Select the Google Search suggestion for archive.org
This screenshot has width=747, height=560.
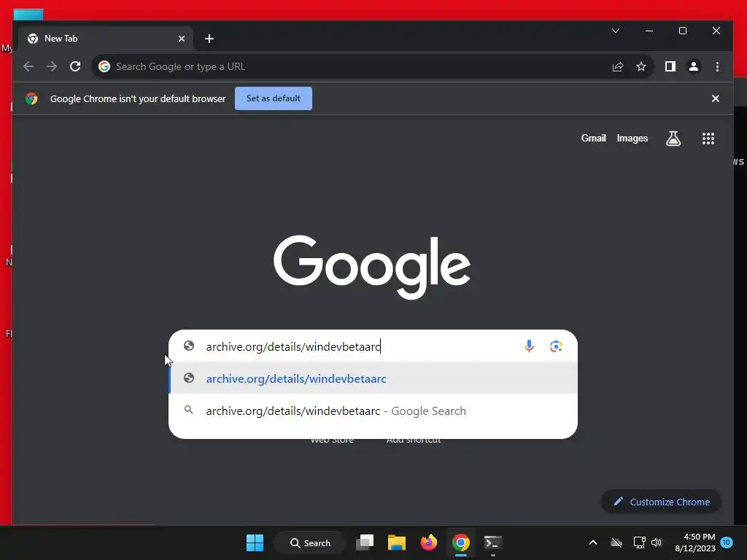click(x=373, y=411)
